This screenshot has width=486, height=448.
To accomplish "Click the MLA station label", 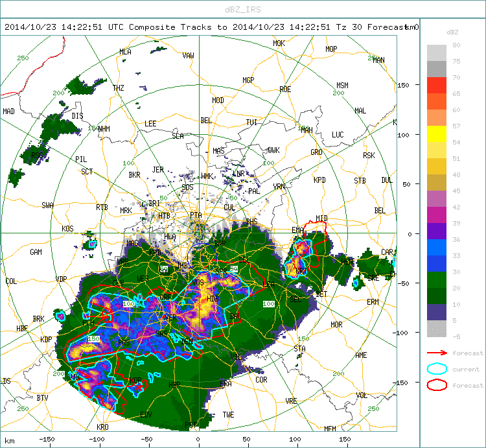I will tap(126, 52).
